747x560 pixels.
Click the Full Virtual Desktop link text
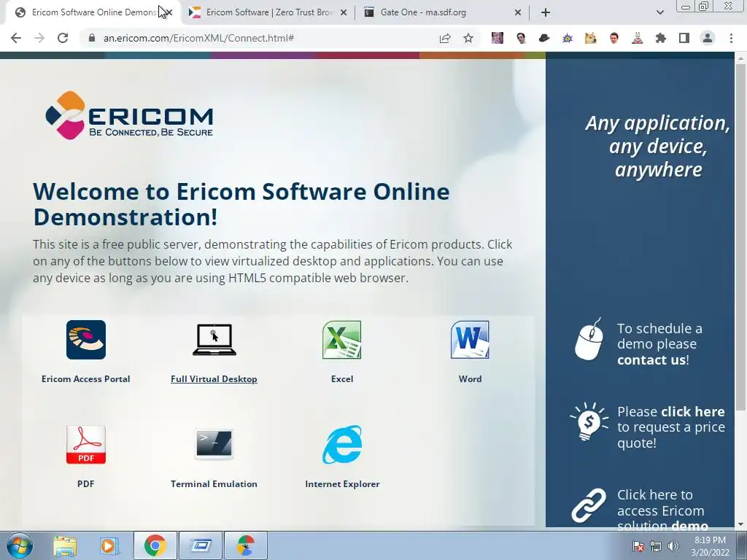pyautogui.click(x=214, y=379)
